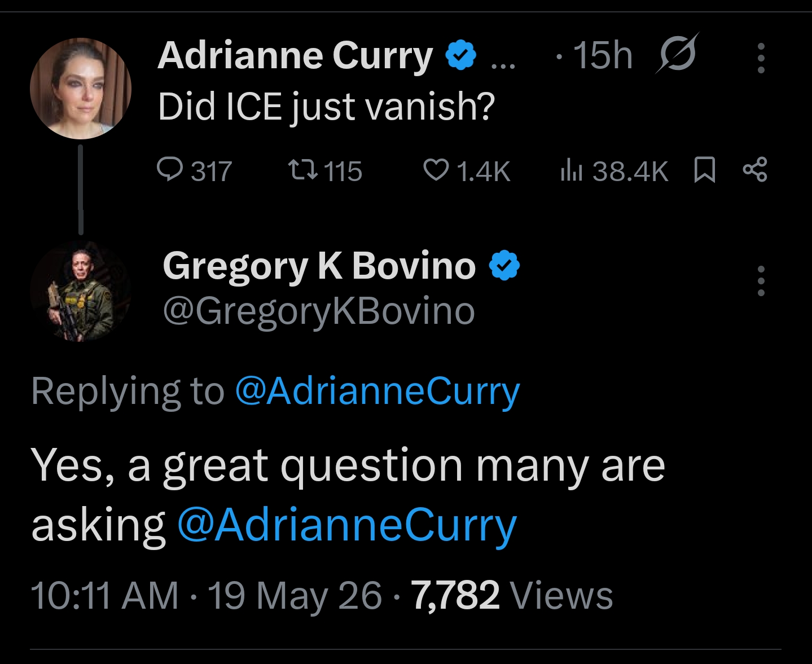Viewport: 812px width, 664px height.
Task: Share Adrianne Curry's tweet
Action: pos(755,170)
